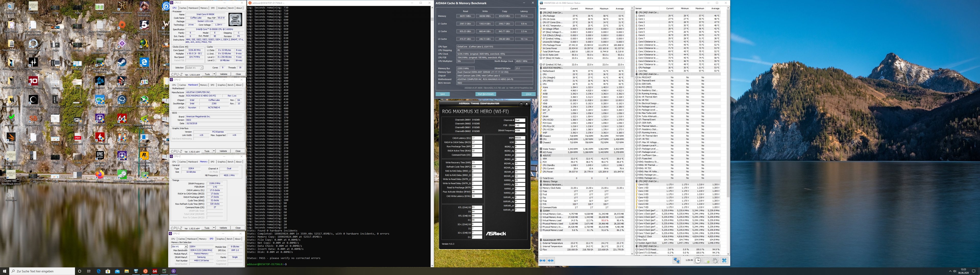The width and height of the screenshot is (980, 275).
Task: Click Ubuntu terminal icon in taskbar
Action: pyautogui.click(x=145, y=271)
